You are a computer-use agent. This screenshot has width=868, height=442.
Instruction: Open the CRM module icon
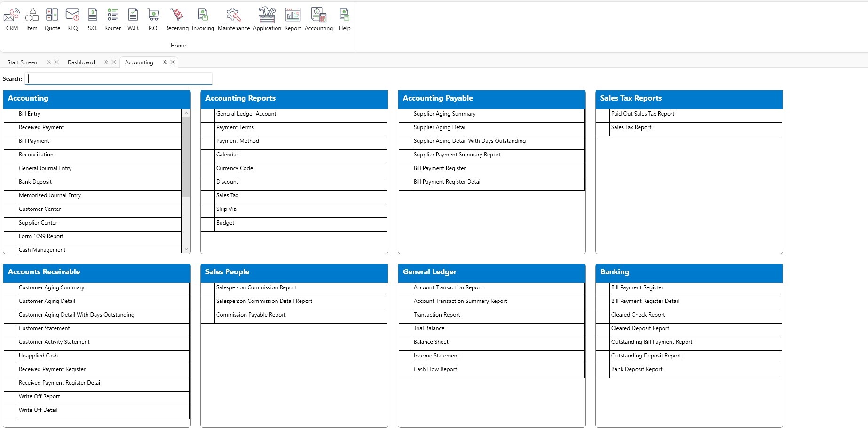point(12,16)
